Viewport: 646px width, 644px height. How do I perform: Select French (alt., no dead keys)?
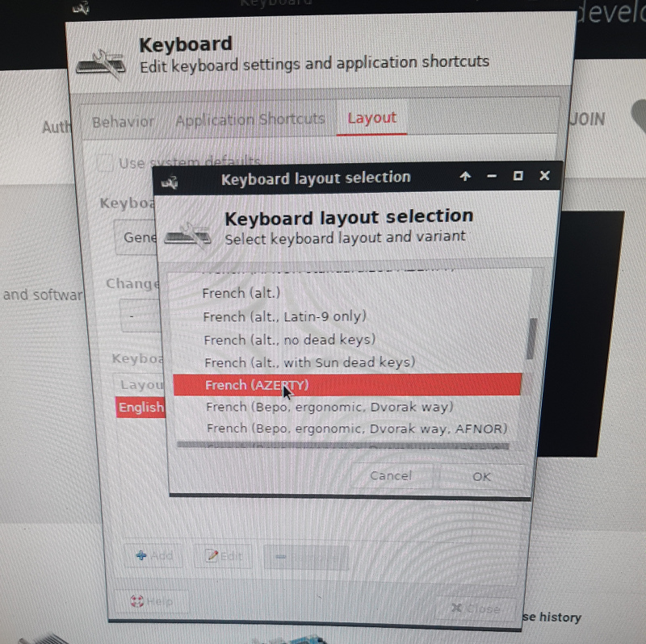click(x=290, y=340)
